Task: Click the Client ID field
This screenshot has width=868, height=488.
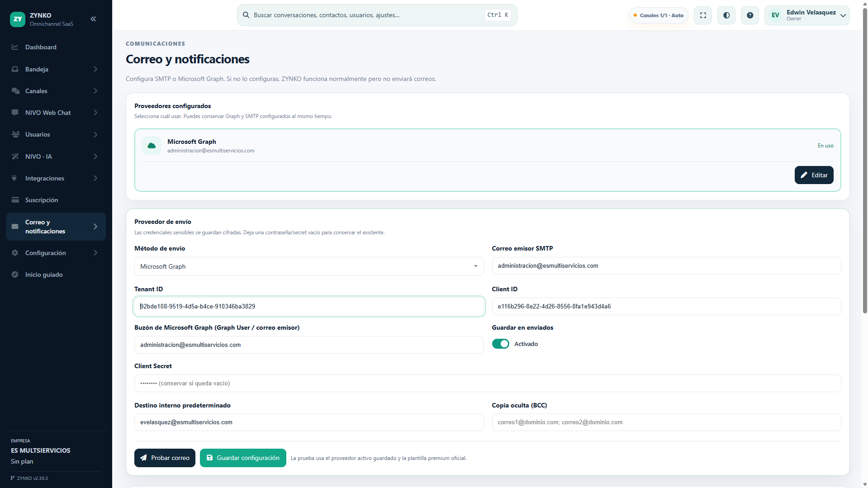Action: 666,306
